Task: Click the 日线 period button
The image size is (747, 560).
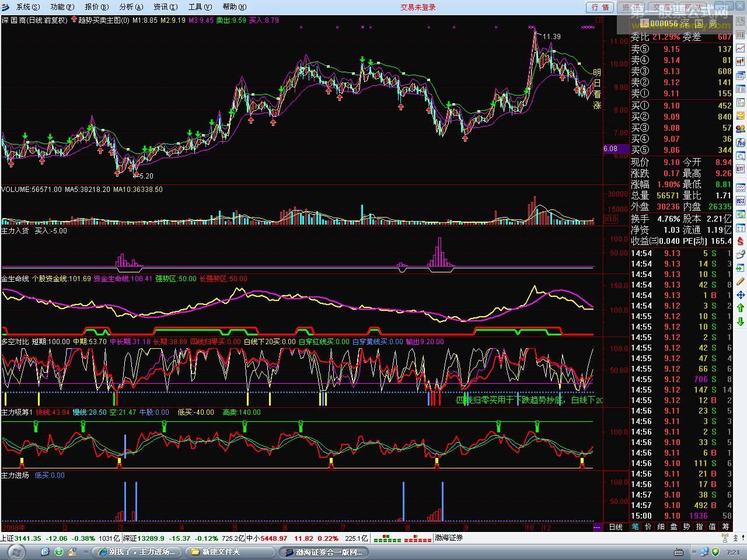Action: tap(616, 527)
